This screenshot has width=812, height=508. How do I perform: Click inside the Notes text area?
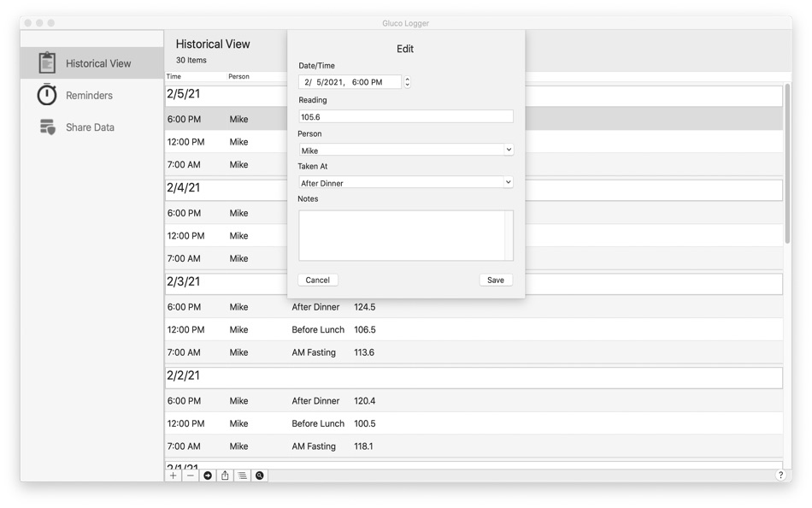coord(405,234)
